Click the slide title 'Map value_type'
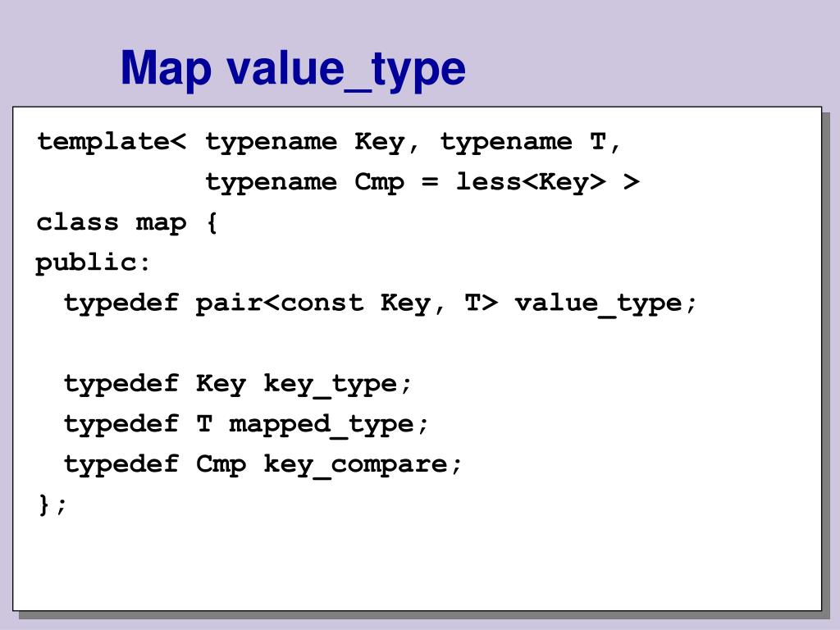This screenshot has width=840, height=630. [x=293, y=70]
